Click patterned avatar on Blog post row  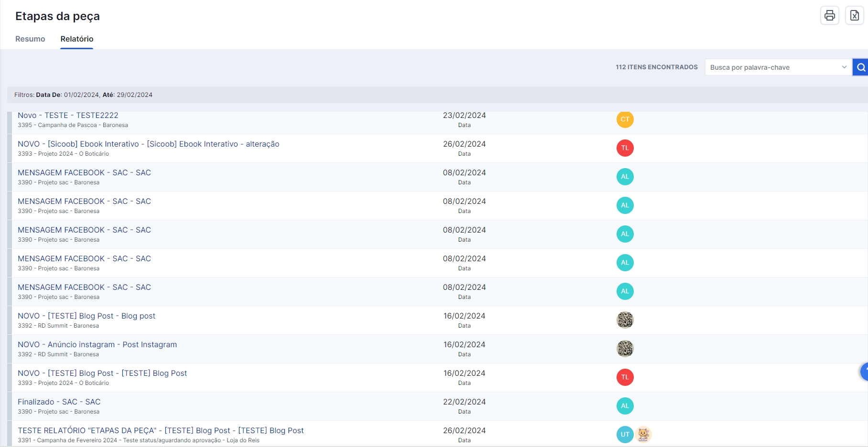point(625,320)
